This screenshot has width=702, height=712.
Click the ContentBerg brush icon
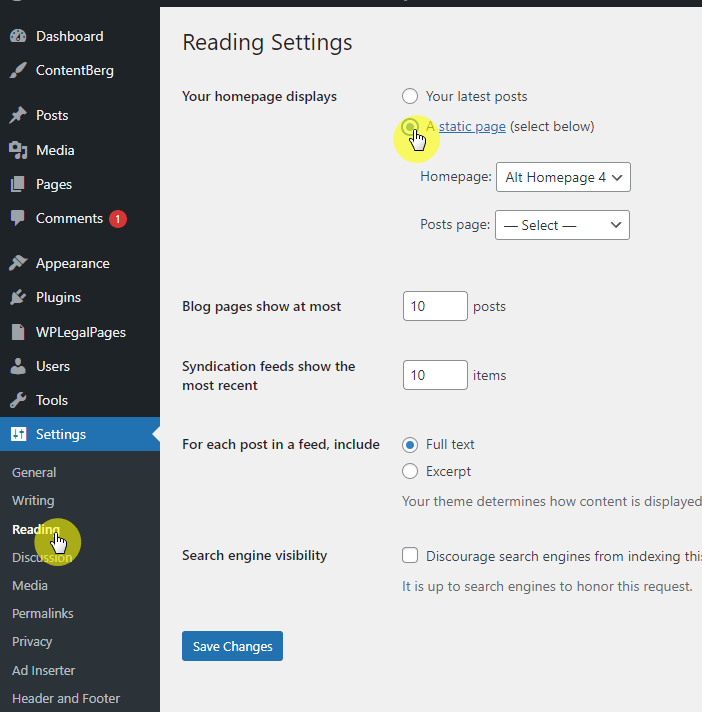pos(18,71)
